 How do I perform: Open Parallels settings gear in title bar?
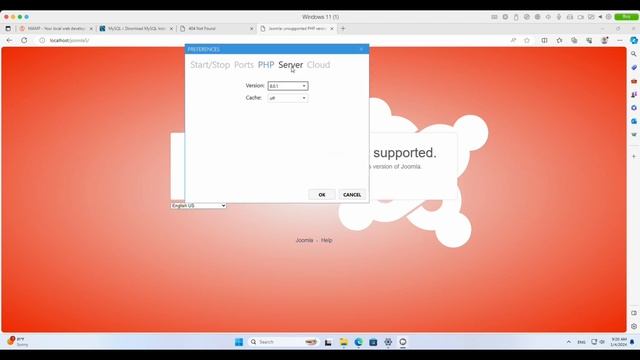609,17
